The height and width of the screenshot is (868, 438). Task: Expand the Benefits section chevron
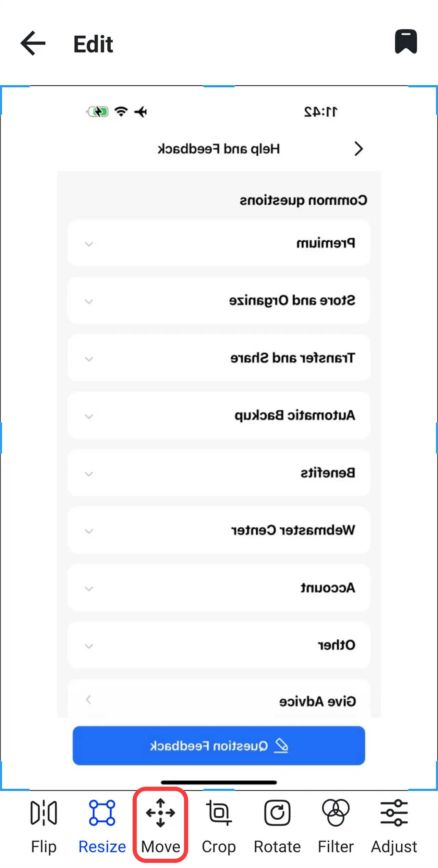click(x=89, y=474)
